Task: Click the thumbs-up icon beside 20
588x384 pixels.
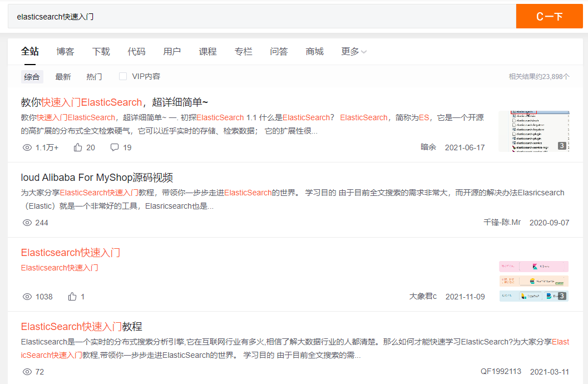Action: pos(78,147)
